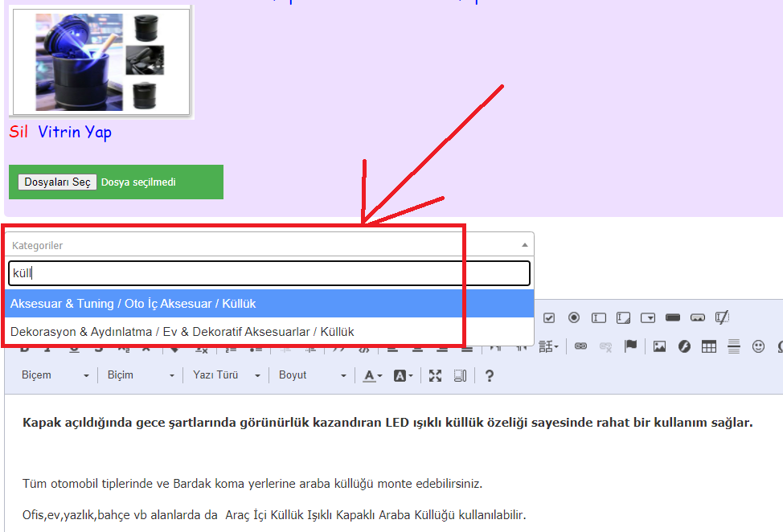
Task: Toggle the show blocks icon
Action: (460, 375)
